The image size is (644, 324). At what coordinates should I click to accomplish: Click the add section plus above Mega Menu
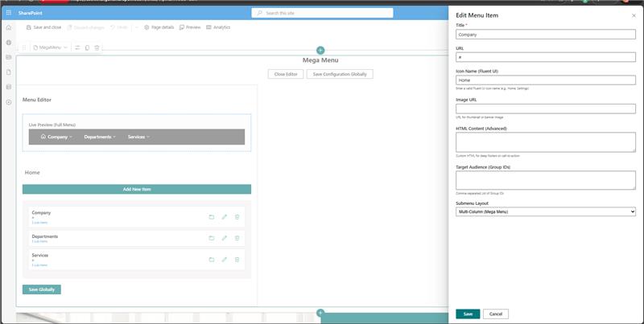pos(320,51)
